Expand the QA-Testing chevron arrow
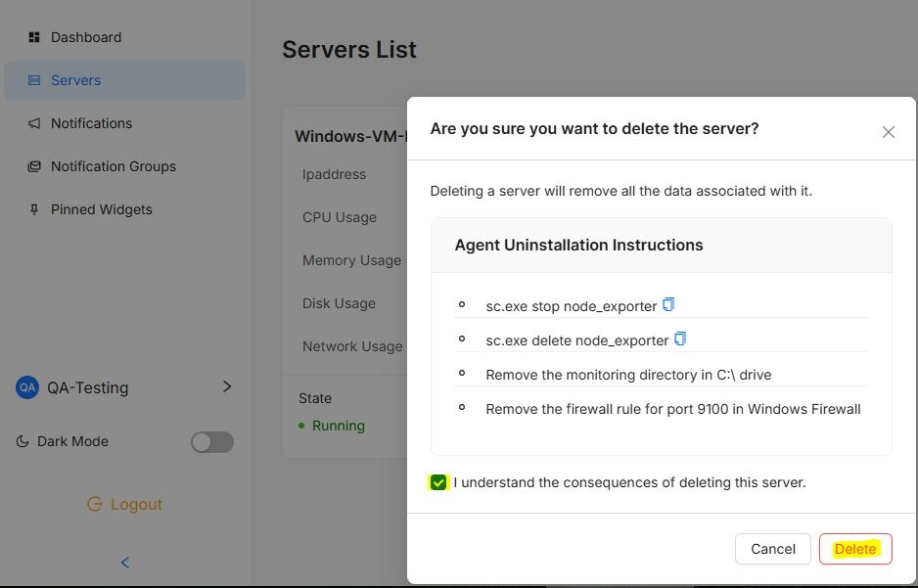The height and width of the screenshot is (588, 918). pyautogui.click(x=227, y=386)
